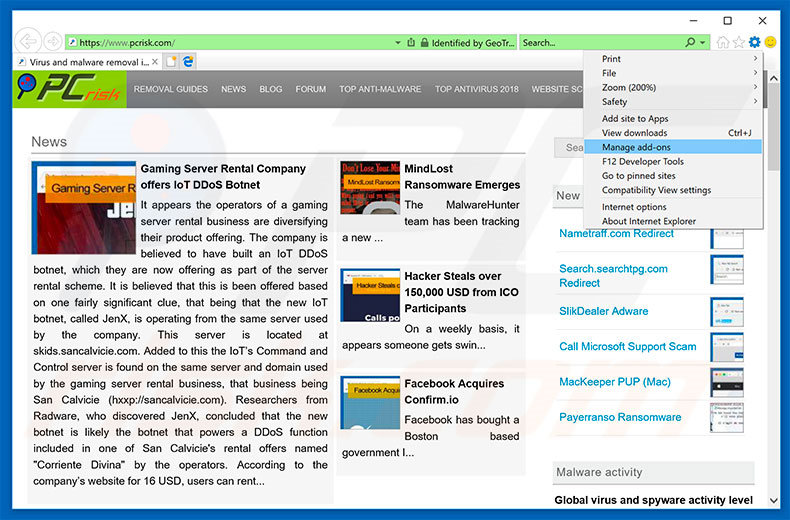The image size is (790, 520).
Task: Open the search provider dropdown arrow
Action: point(703,43)
